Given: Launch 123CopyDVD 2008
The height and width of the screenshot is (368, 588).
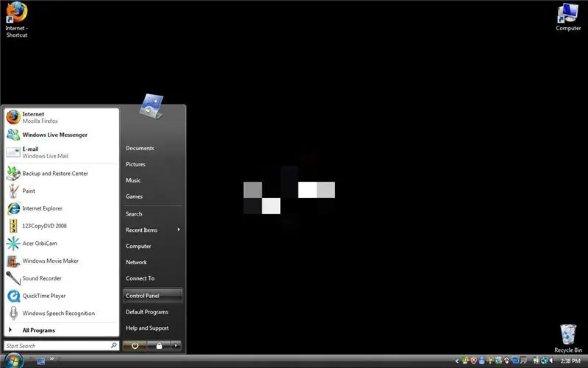Looking at the screenshot, I should (62, 226).
